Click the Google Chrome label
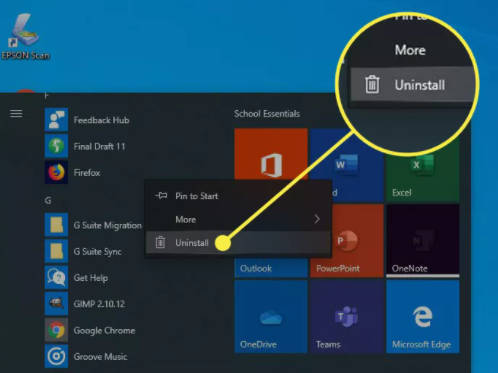Viewport: 498px width, 373px height. coord(104,330)
